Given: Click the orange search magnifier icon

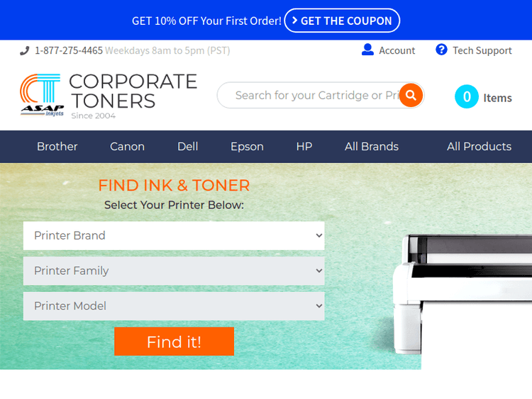Looking at the screenshot, I should coord(411,95).
